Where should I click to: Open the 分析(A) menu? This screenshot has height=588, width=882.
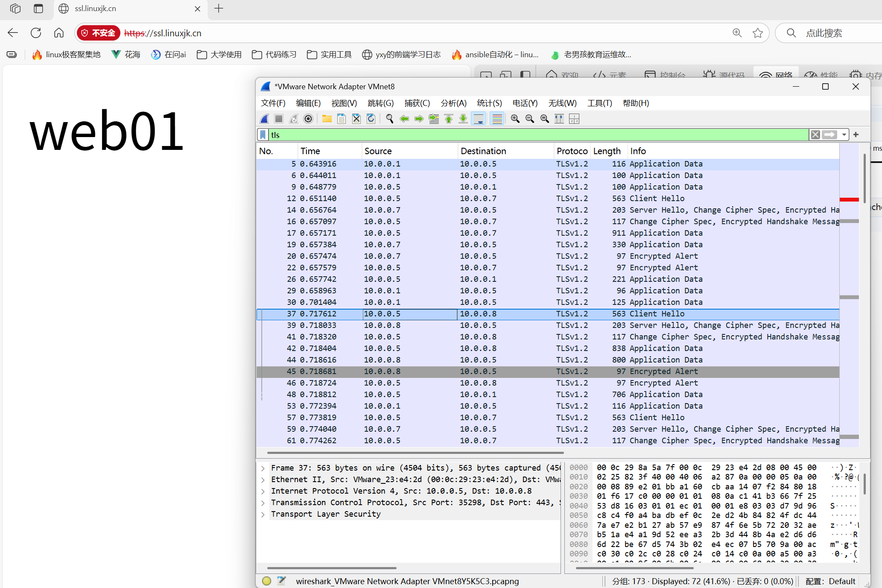pos(453,103)
